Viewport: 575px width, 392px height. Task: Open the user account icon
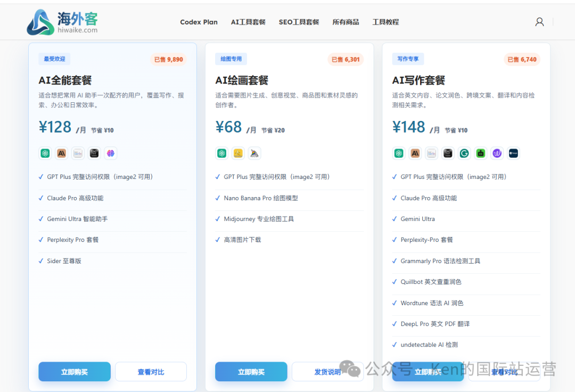[539, 22]
